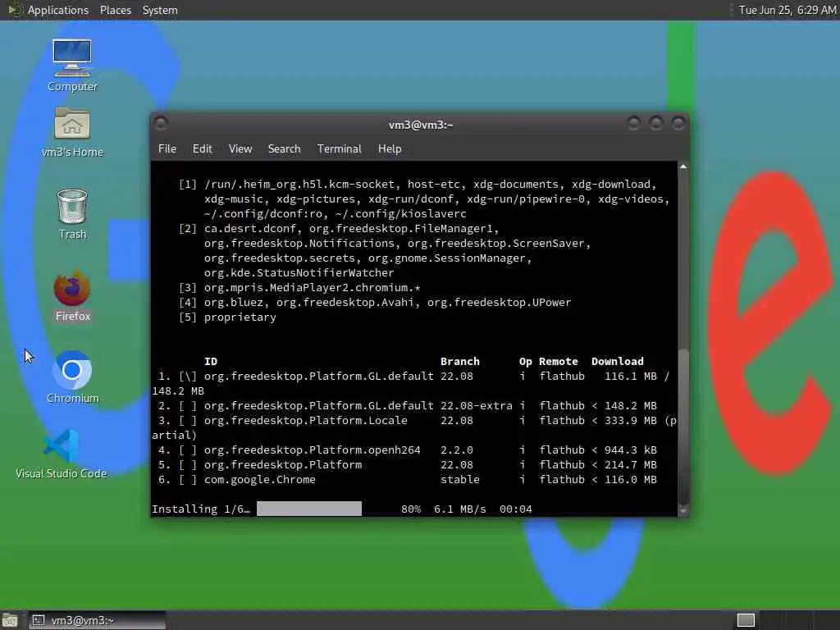Viewport: 840px width, 630px height.
Task: Click the 2.2.0 branch value
Action: [x=456, y=450]
